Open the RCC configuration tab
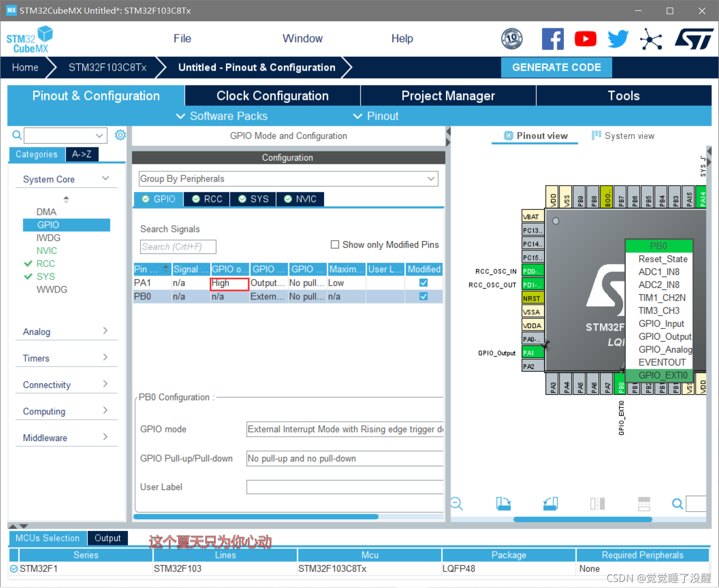 tap(207, 199)
